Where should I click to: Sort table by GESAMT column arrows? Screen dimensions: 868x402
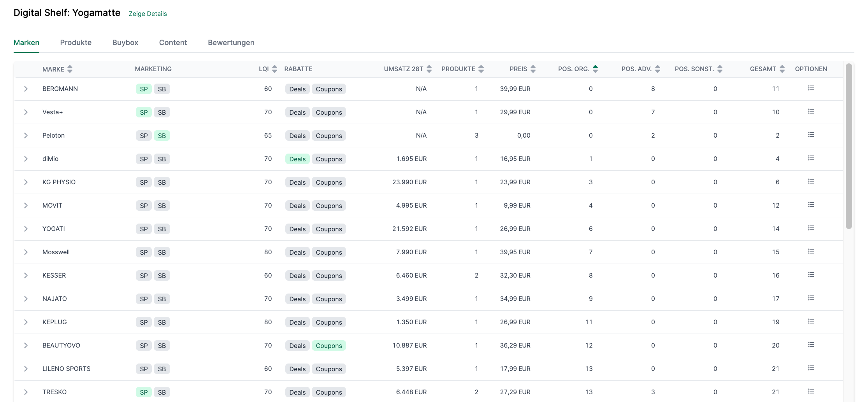click(x=782, y=69)
